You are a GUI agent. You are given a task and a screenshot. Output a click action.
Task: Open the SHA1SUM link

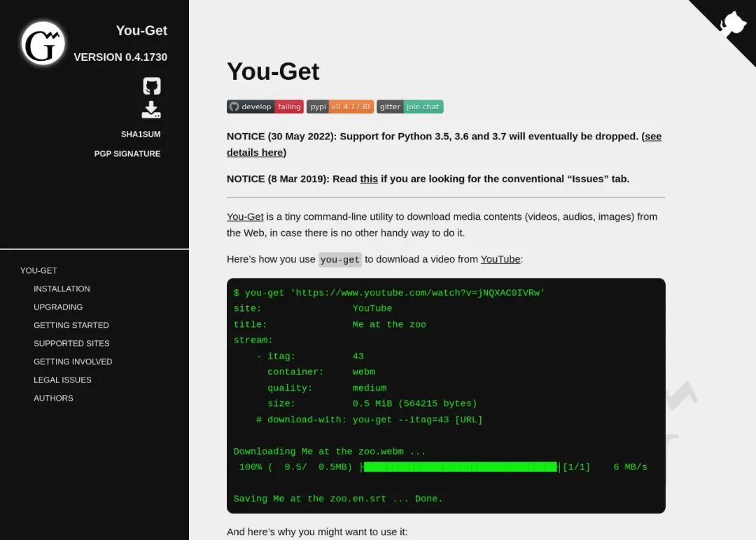(x=141, y=134)
